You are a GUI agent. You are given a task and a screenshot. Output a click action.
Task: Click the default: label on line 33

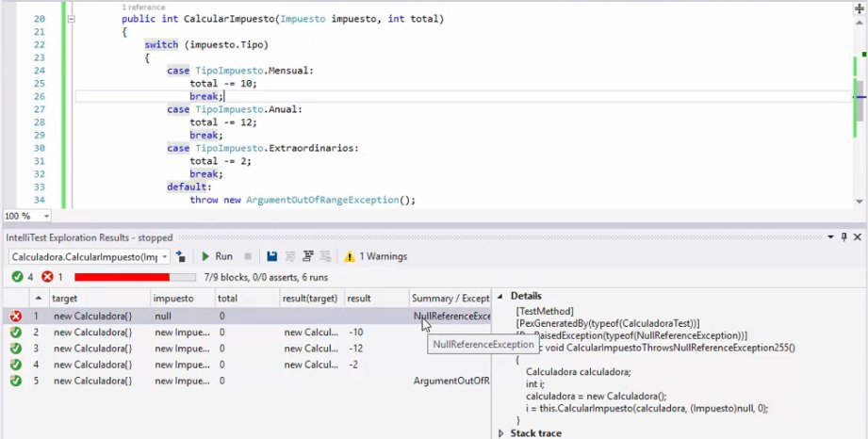pyautogui.click(x=189, y=187)
